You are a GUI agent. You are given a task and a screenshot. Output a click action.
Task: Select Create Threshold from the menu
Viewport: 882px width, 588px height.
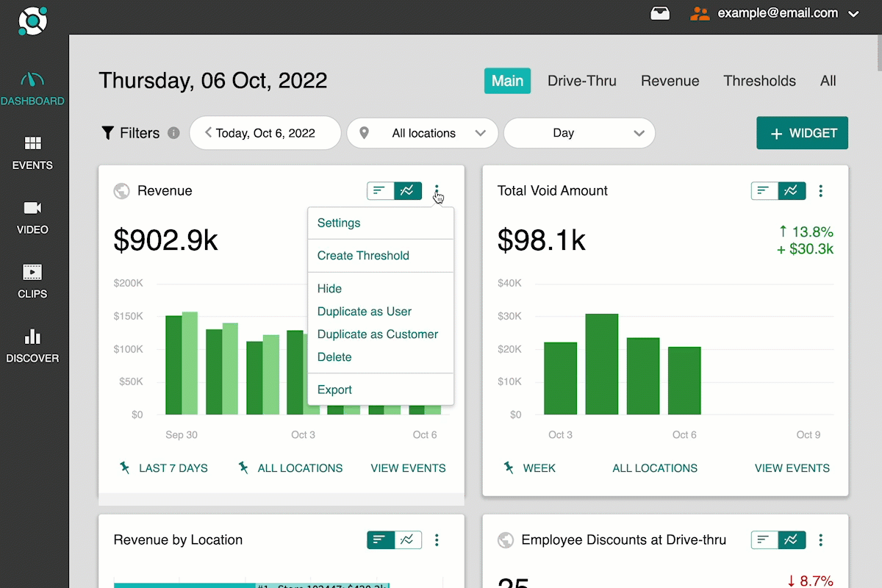coord(363,256)
